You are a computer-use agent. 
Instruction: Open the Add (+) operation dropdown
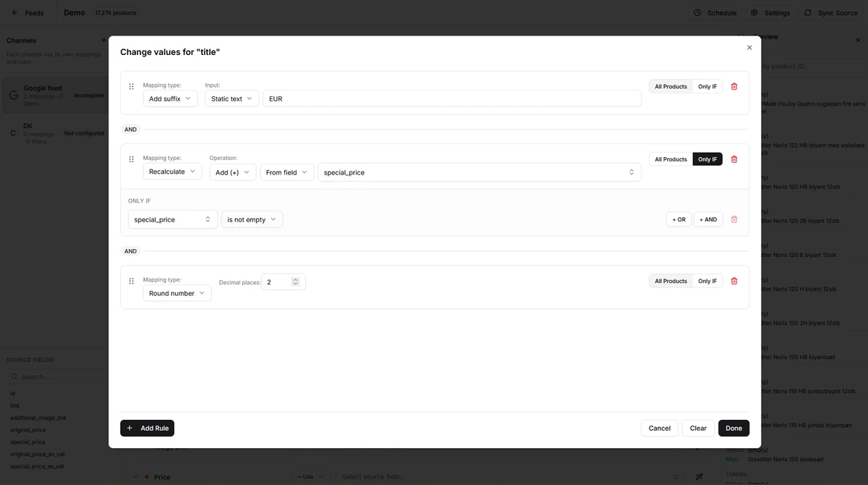click(232, 172)
